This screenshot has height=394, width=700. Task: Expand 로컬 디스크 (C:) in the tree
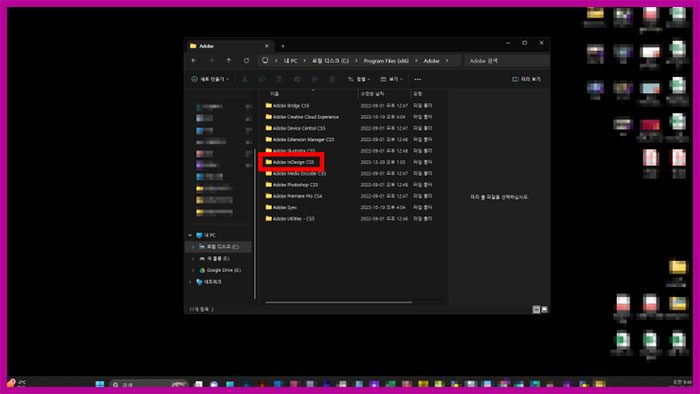coord(193,247)
